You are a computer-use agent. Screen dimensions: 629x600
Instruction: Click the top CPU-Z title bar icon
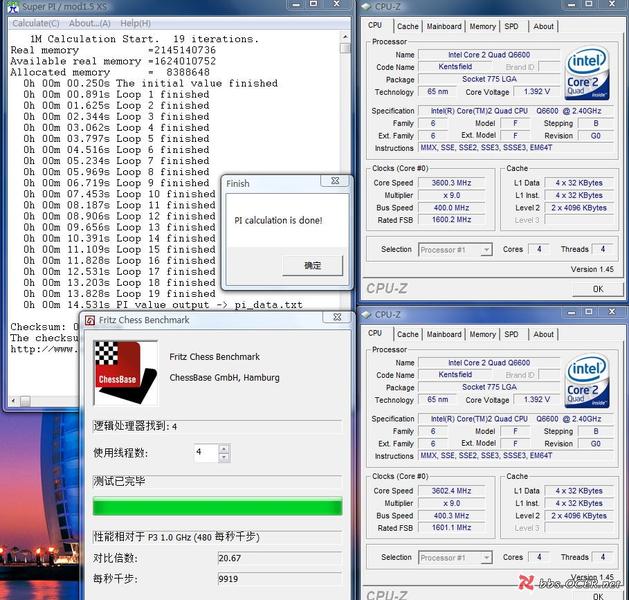tap(366, 6)
